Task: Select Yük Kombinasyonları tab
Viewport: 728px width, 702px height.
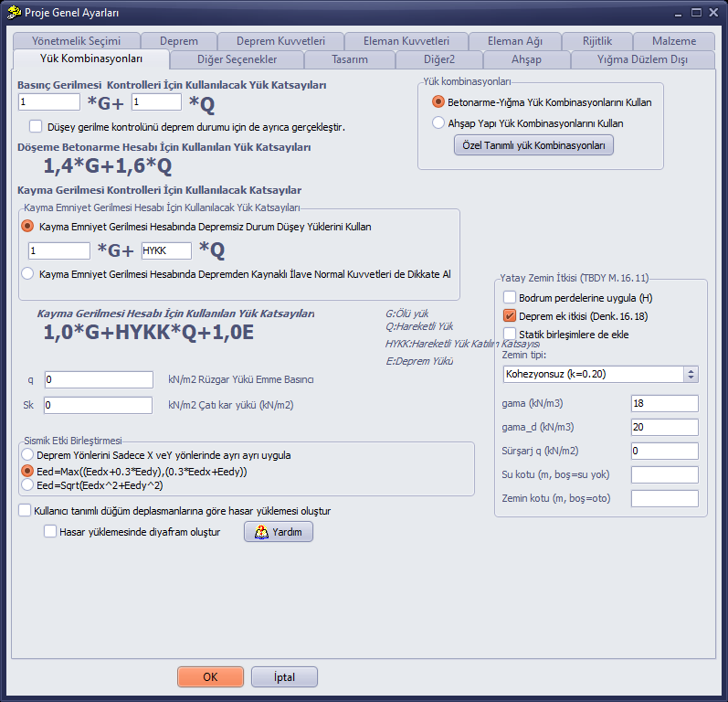Action: [91, 58]
